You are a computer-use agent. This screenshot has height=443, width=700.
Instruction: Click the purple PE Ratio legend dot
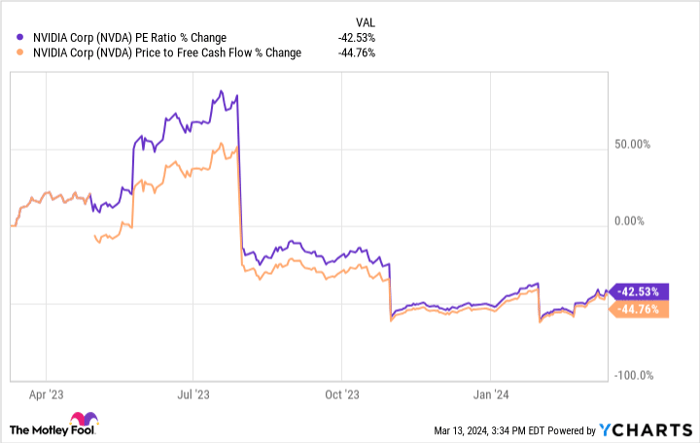point(19,38)
